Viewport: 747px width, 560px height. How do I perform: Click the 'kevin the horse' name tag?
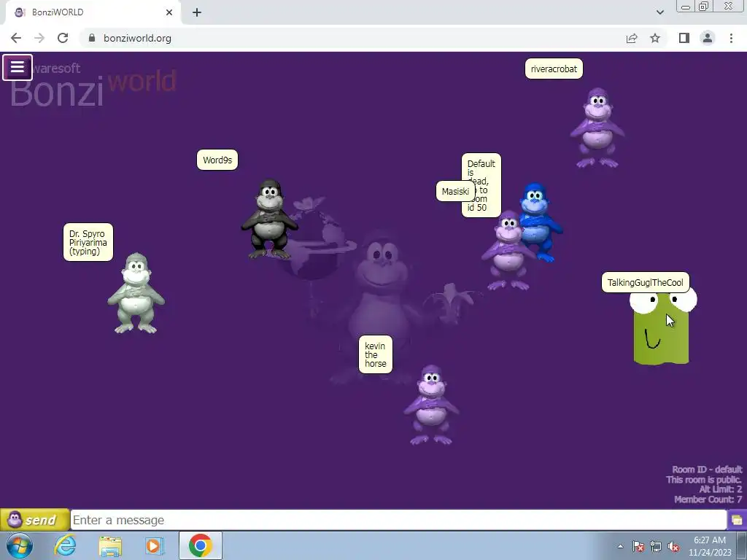376,355
